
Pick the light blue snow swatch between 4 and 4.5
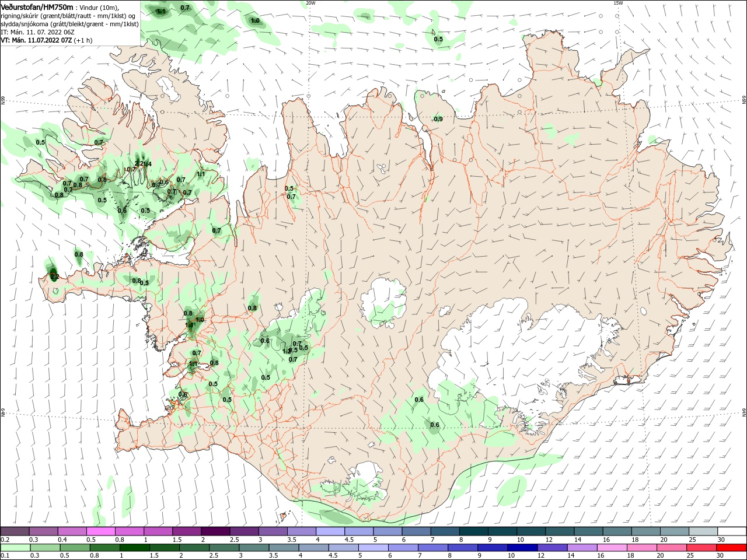coord(330,531)
